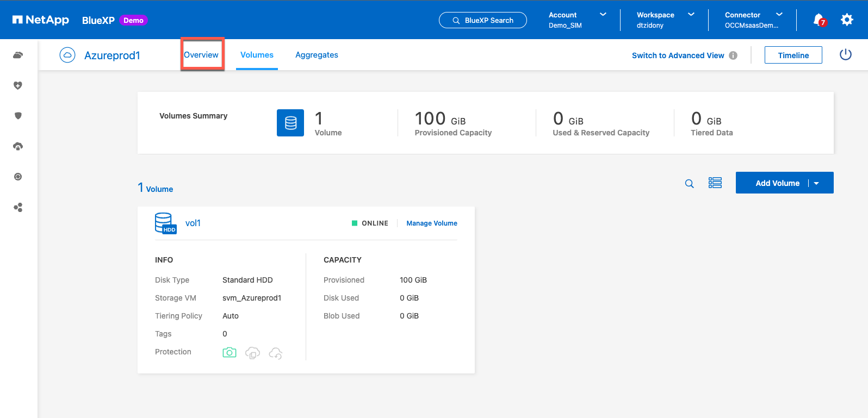Image resolution: width=868 pixels, height=418 pixels.
Task: Switch to the Aggregates tab
Action: coord(317,55)
